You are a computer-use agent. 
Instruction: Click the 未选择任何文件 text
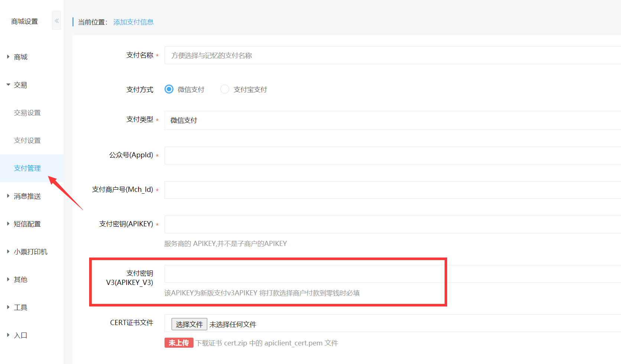pos(233,325)
